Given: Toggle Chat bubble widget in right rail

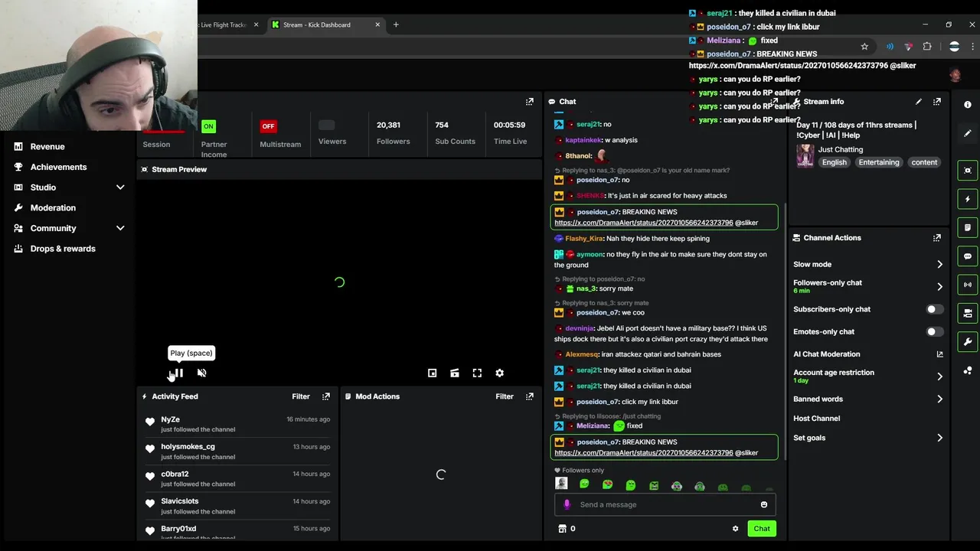Looking at the screenshot, I should 968,256.
